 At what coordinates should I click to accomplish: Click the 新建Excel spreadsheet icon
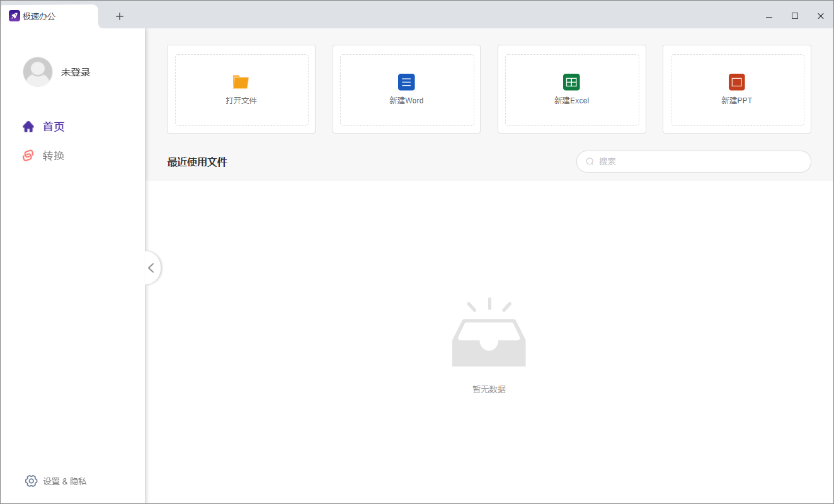click(x=571, y=81)
